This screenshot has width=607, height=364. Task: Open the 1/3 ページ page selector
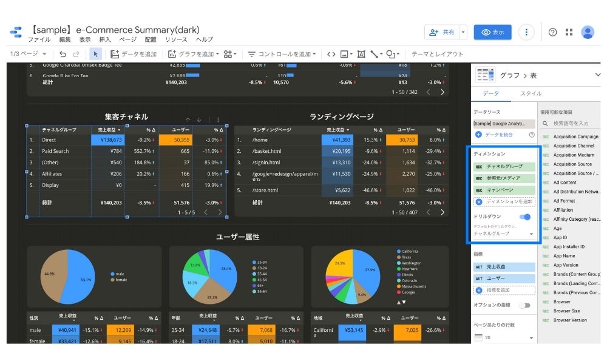point(29,54)
